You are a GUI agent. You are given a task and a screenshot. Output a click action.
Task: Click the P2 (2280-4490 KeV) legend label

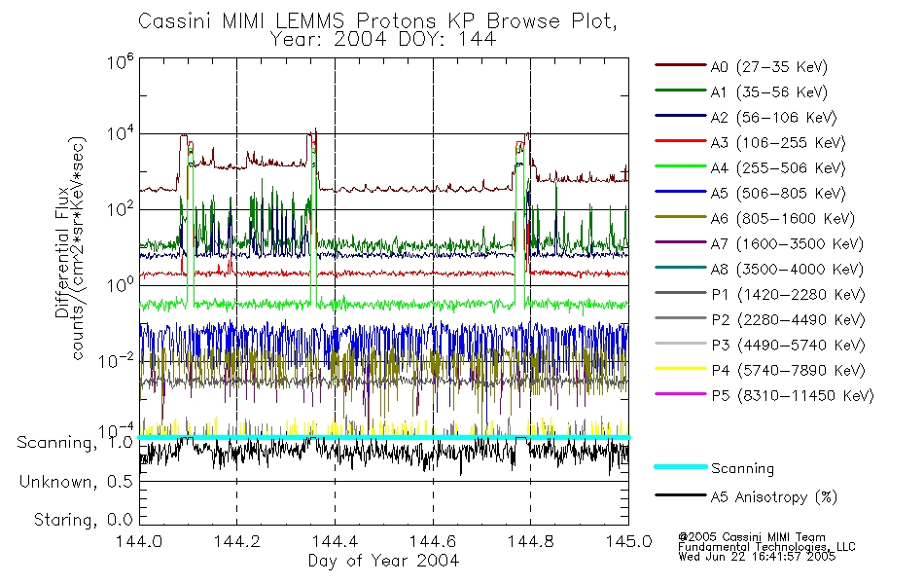pos(788,319)
